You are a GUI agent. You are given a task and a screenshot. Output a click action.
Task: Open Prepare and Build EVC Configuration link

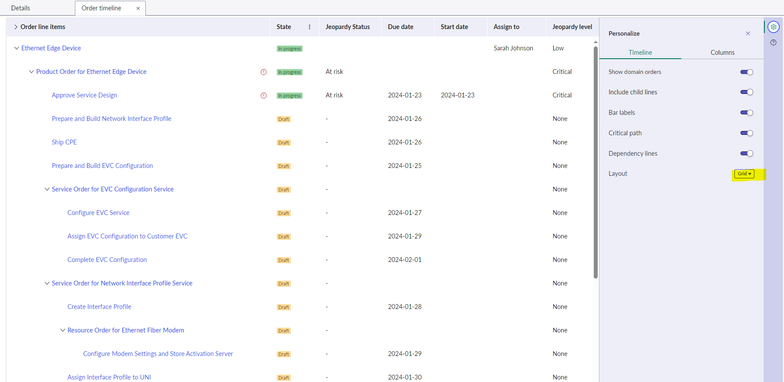(102, 166)
